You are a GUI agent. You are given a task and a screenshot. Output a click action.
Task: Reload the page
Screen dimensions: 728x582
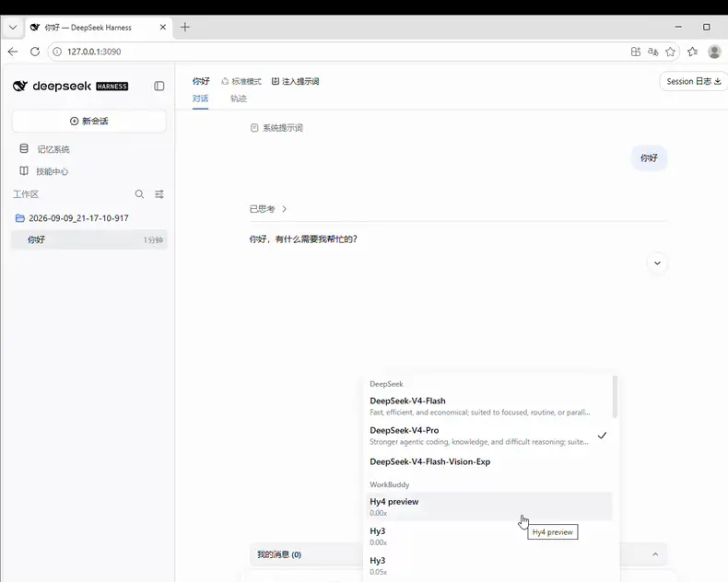[35, 52]
